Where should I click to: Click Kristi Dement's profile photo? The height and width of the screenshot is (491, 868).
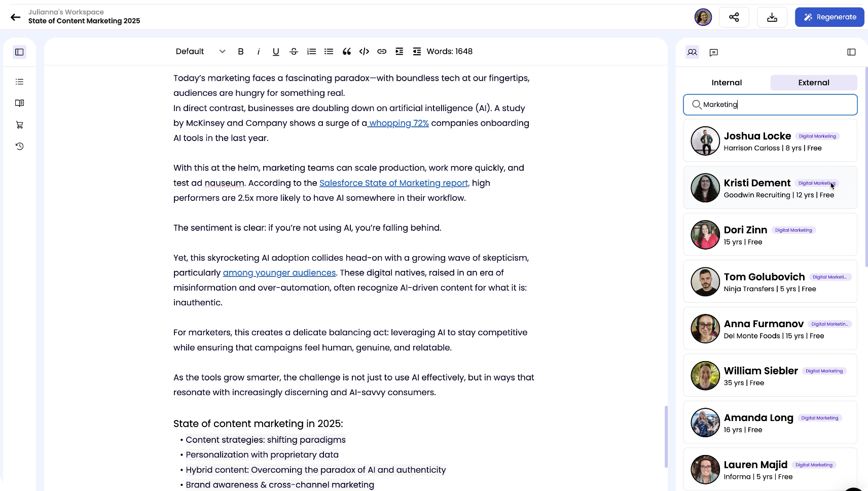point(705,188)
